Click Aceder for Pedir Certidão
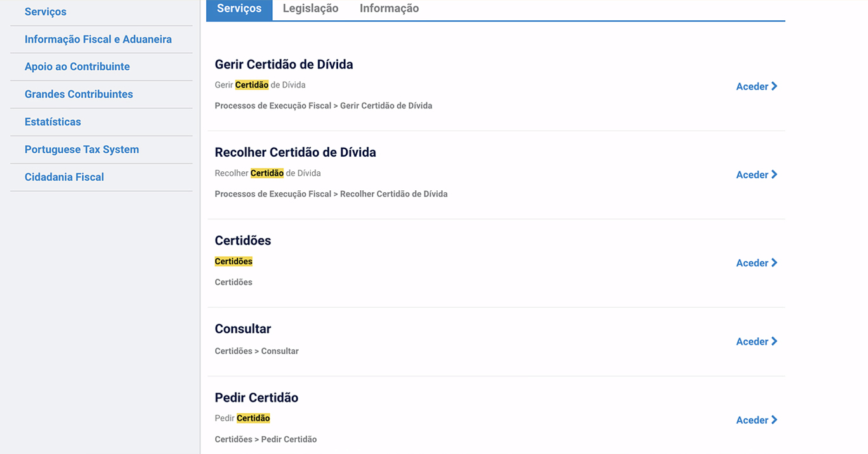This screenshot has height=454, width=868. (756, 420)
